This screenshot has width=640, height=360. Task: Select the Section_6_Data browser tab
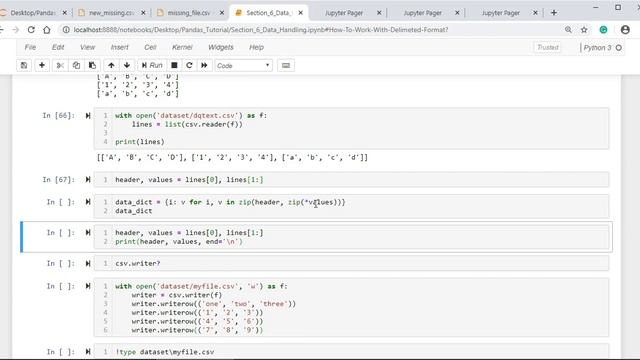[269, 13]
